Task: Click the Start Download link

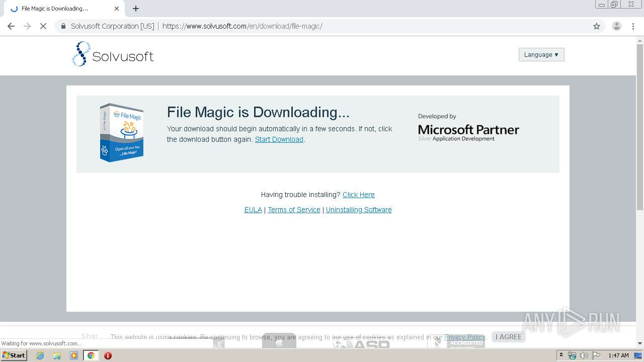Action: [279, 139]
